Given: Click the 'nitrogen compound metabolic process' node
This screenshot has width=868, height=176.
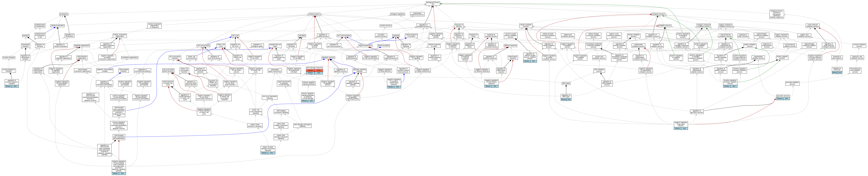Looking at the screenshot, I should (x=704, y=26).
